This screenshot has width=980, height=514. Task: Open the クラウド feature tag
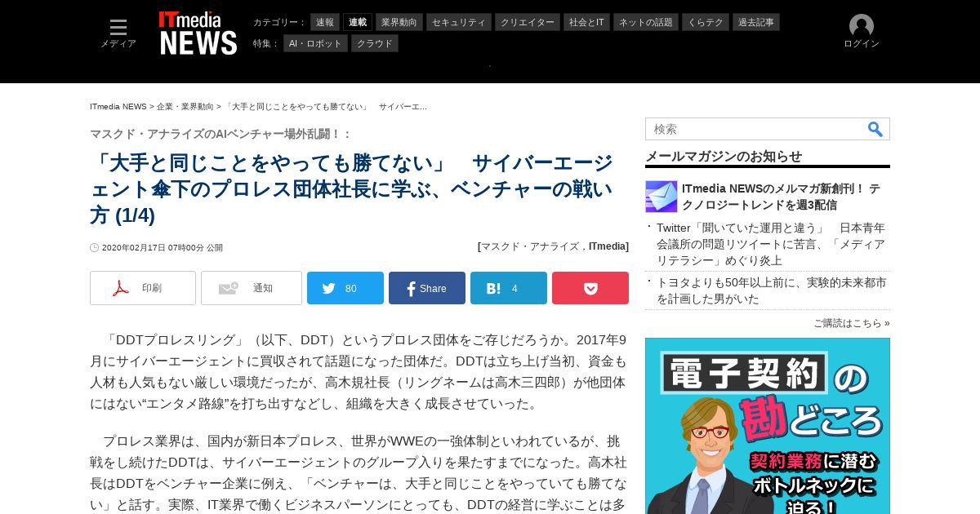tap(375, 43)
